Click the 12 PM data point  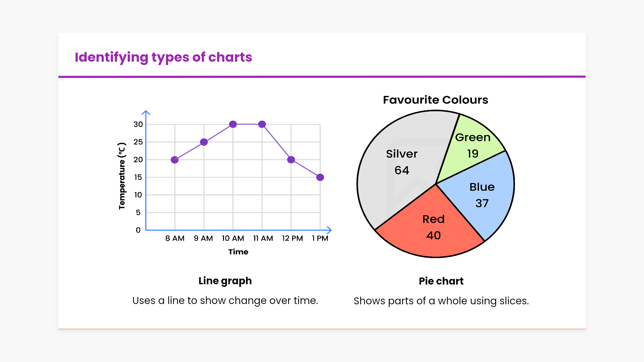point(291,160)
